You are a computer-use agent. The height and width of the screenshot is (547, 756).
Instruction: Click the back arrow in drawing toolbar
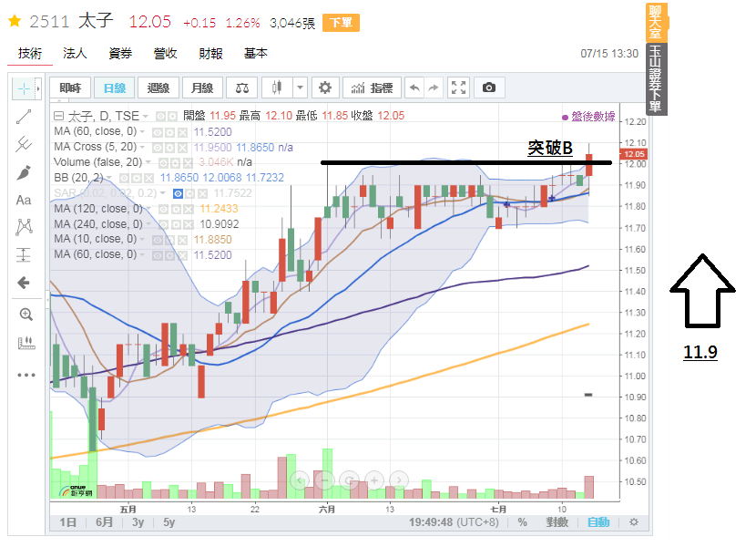24,283
